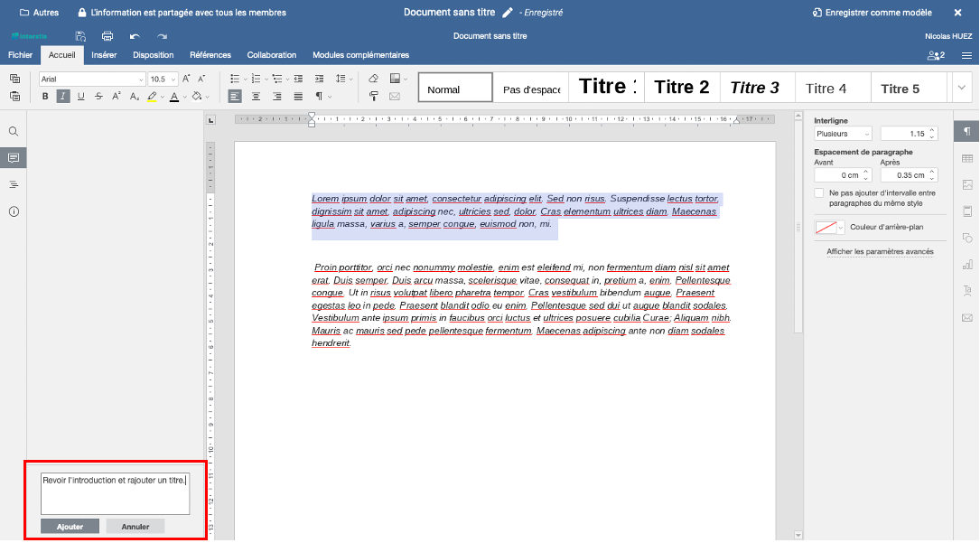Open the info panel in left sidebar
980x543 pixels.
pos(14,211)
